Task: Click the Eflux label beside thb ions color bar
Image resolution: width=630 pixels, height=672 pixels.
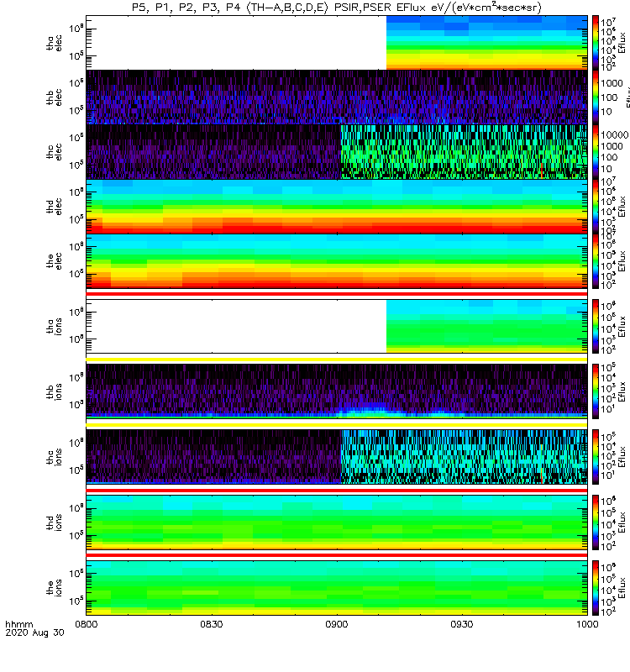Action: click(622, 391)
